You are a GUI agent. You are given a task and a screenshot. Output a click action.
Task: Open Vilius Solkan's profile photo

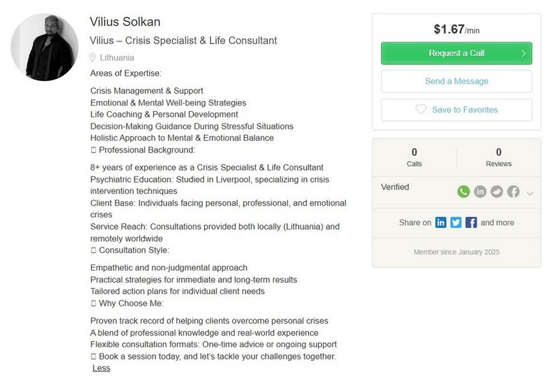tap(44, 47)
